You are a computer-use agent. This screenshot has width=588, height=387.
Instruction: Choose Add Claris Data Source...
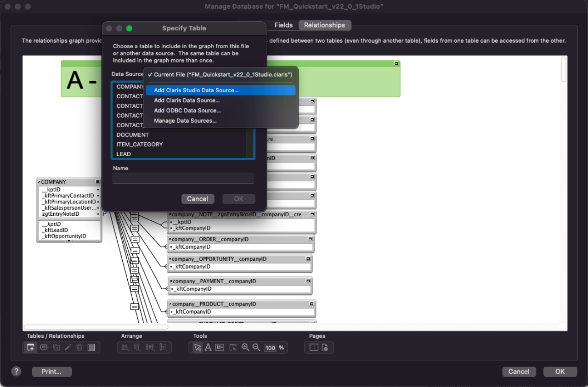click(220, 101)
